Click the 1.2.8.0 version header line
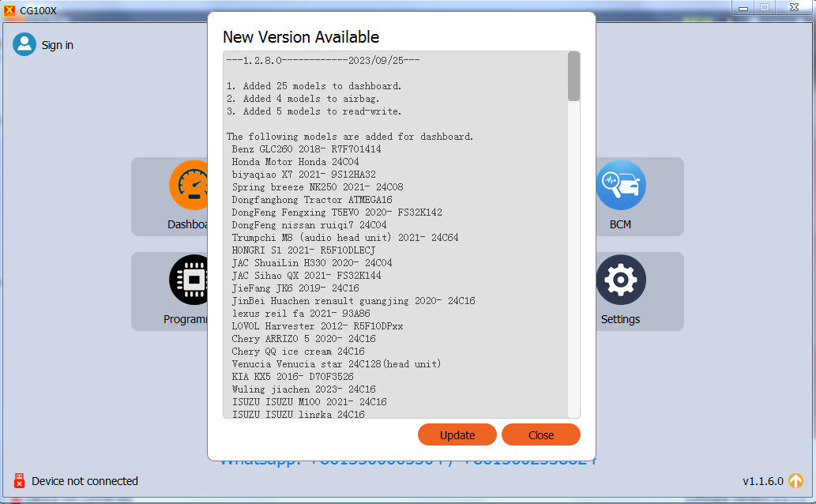The height and width of the screenshot is (504, 816). [x=323, y=60]
